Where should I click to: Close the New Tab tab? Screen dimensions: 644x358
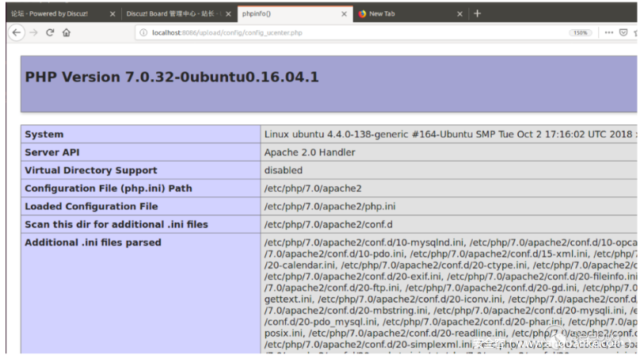pos(460,13)
